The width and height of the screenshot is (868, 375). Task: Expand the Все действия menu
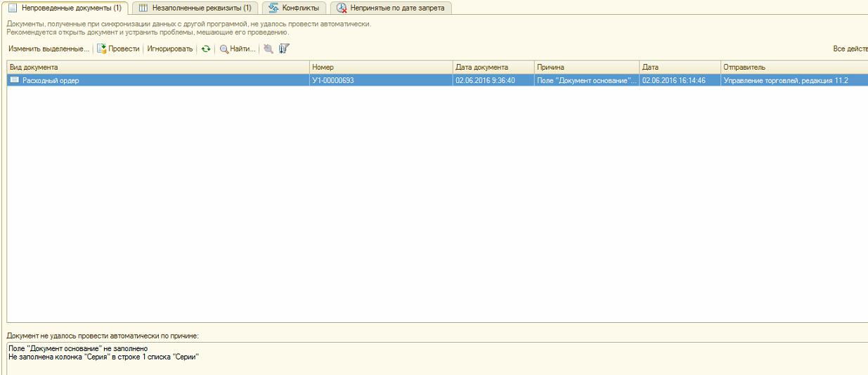click(x=850, y=49)
